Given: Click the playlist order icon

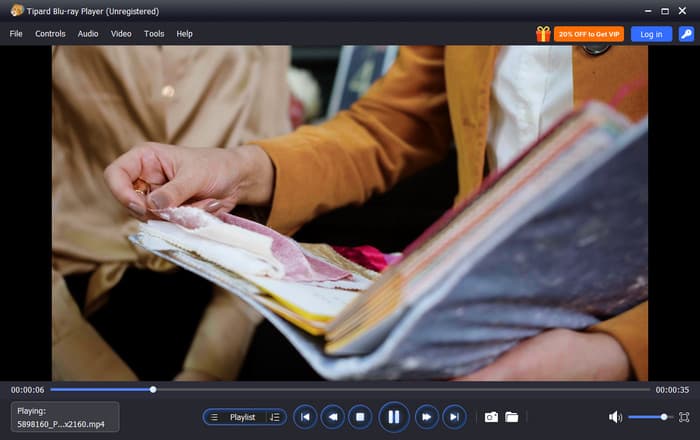Looking at the screenshot, I should tap(275, 417).
